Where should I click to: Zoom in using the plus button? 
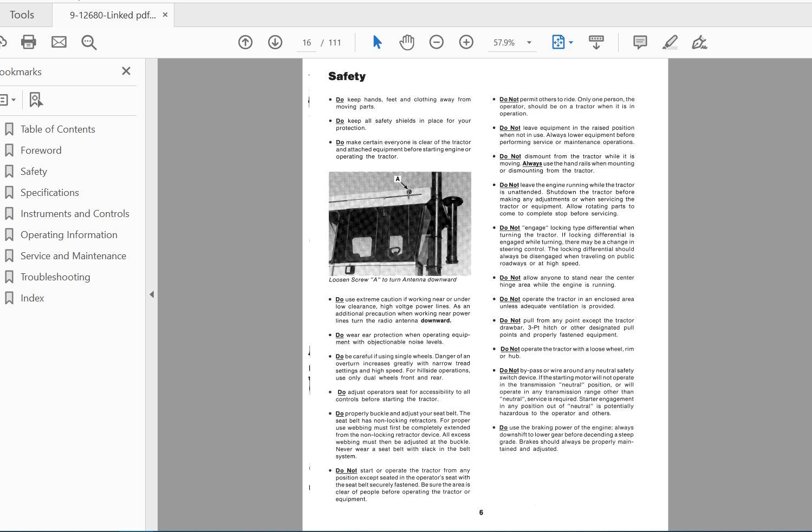coord(466,42)
